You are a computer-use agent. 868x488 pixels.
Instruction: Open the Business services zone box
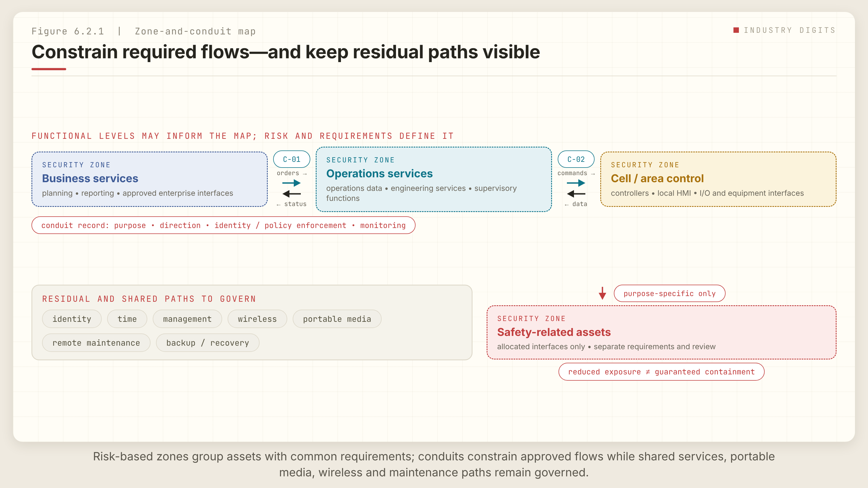point(150,179)
